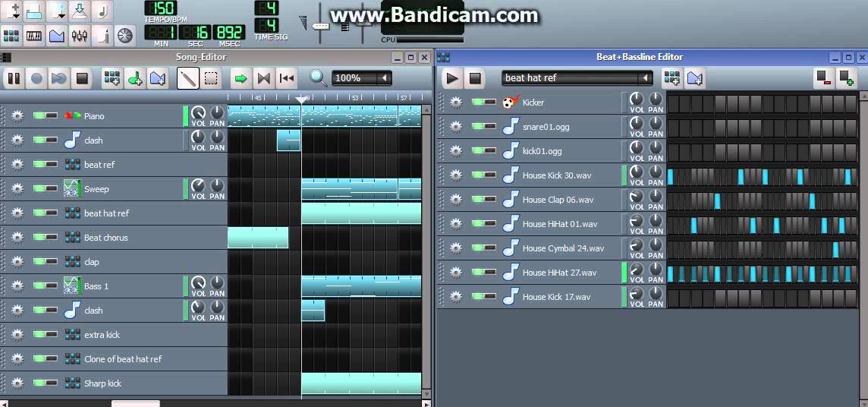Add automation track in Beat+Bassline Editor
Viewport: 868px width, 407px height.
(695, 78)
